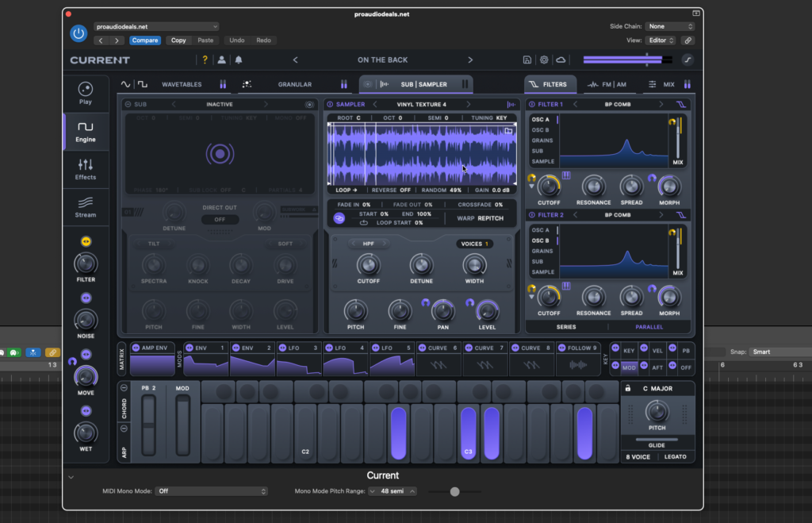The image size is (812, 523).
Task: Click the link icon beside View
Action: tap(688, 40)
